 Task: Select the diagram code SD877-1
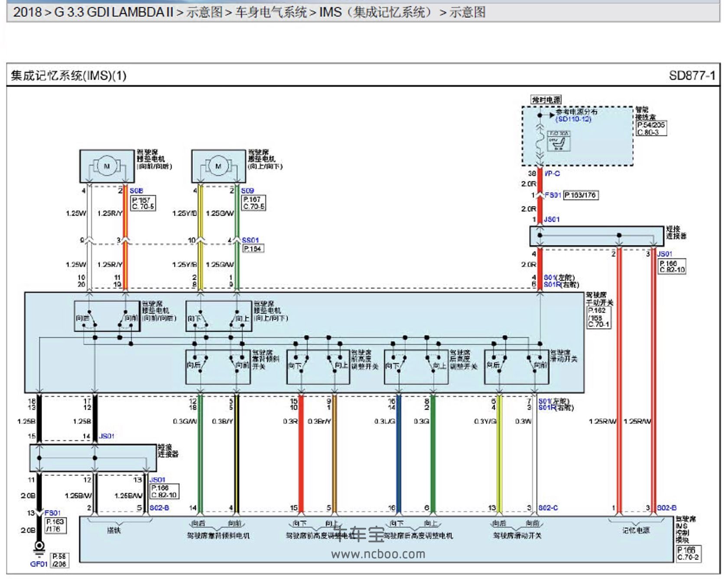click(x=692, y=76)
